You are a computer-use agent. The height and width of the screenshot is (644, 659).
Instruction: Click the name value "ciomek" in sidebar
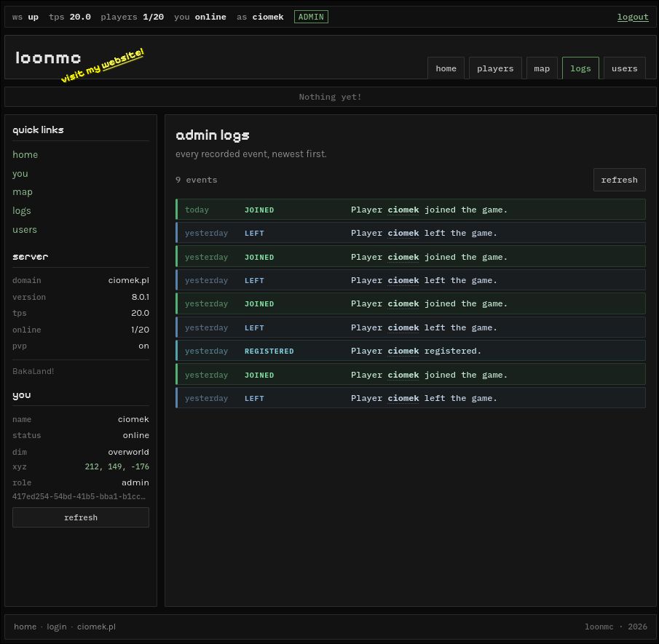(133, 419)
